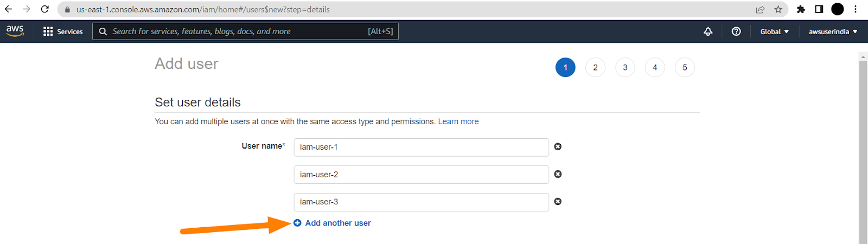Jump to step 5 of the wizard
Image resolution: width=868 pixels, height=244 pixels.
(x=685, y=67)
